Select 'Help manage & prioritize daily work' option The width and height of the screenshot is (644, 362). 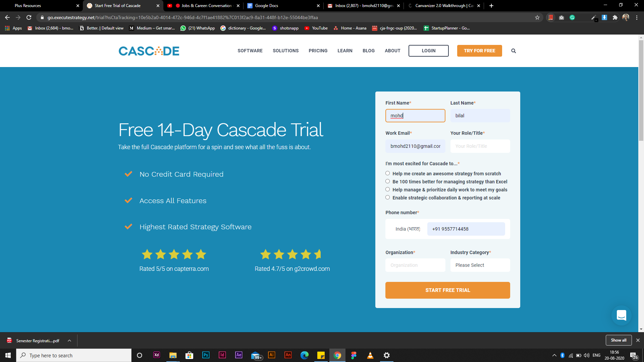click(x=387, y=189)
